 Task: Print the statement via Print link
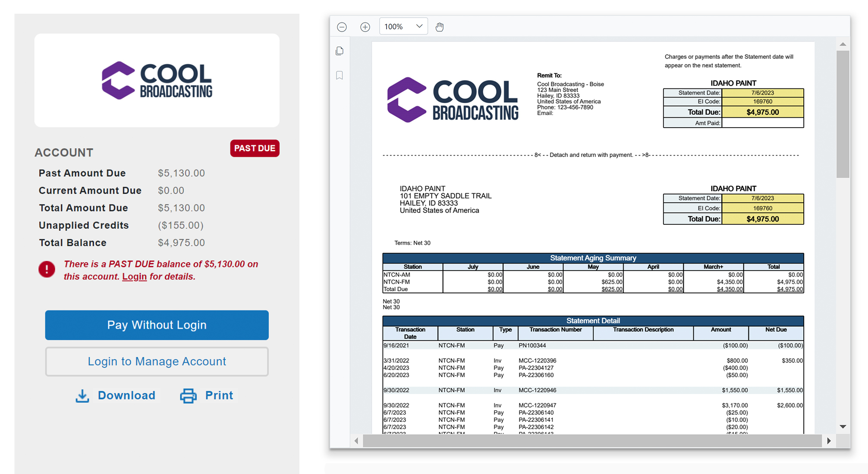pos(219,395)
